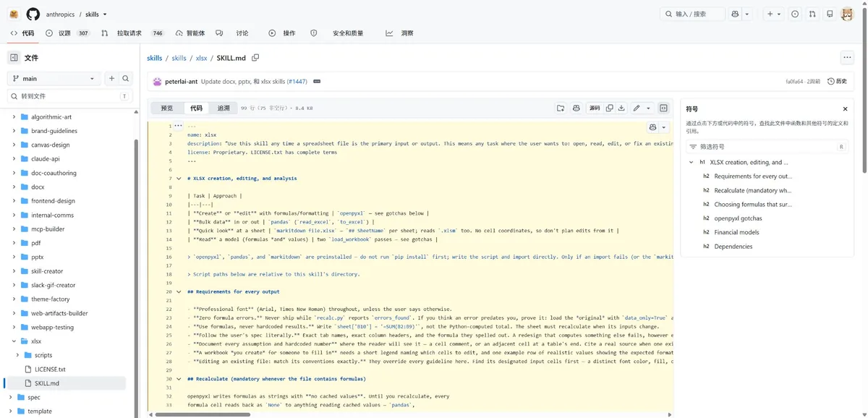
Task: Collapse the xlsx folder chevron
Action: (14, 341)
